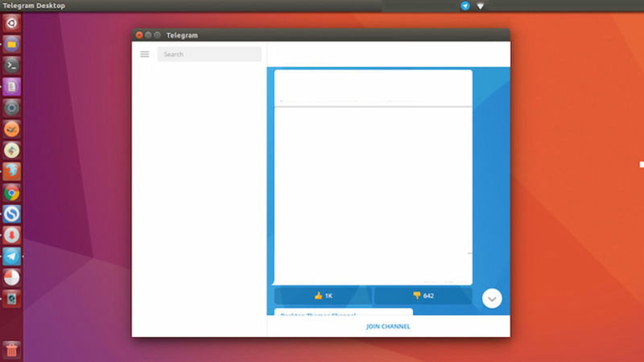Open the System Settings gear in dock

[x=11, y=108]
